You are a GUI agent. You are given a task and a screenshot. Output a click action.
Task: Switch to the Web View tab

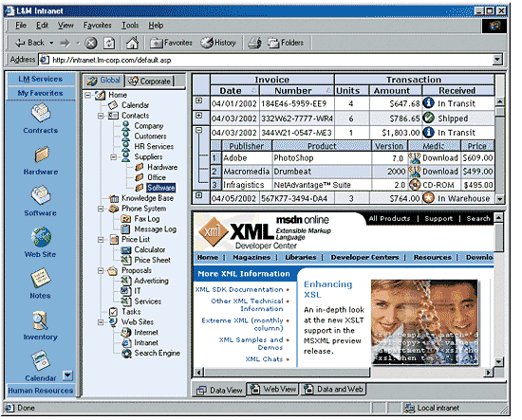(x=273, y=389)
